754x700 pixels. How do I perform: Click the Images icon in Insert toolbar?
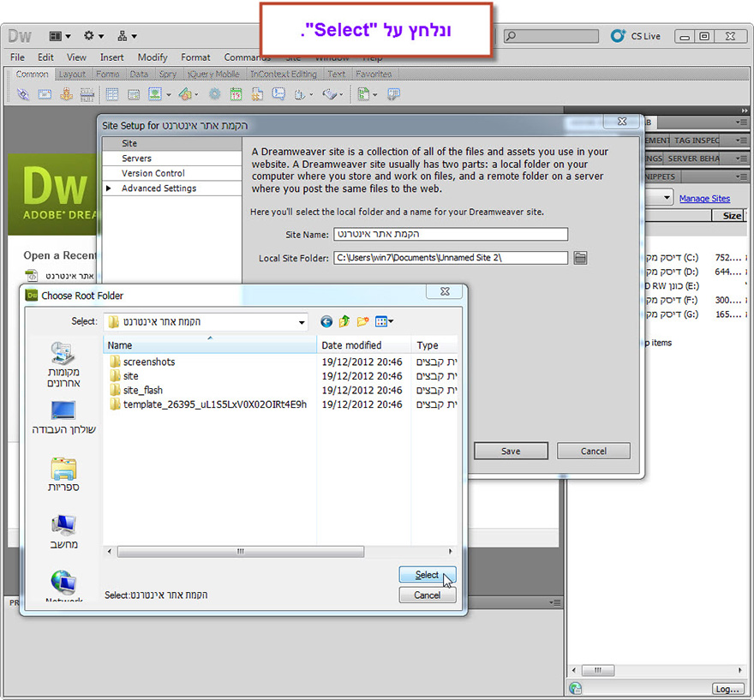[155, 93]
